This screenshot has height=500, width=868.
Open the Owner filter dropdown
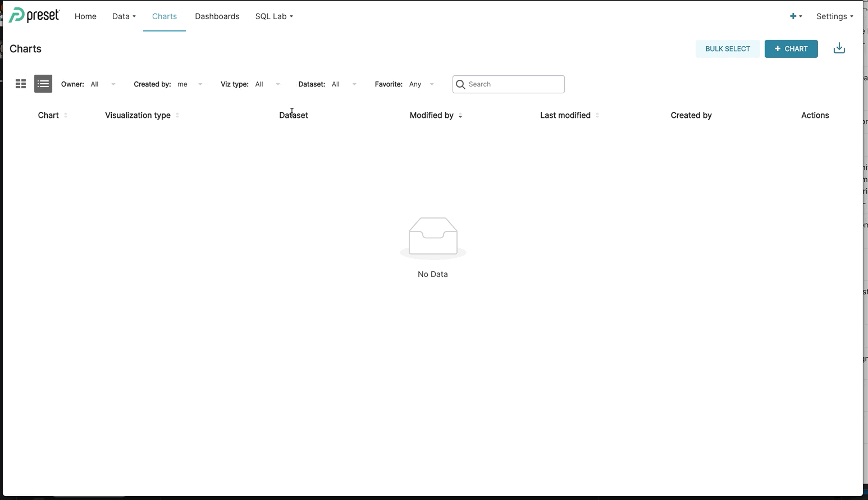pos(103,84)
